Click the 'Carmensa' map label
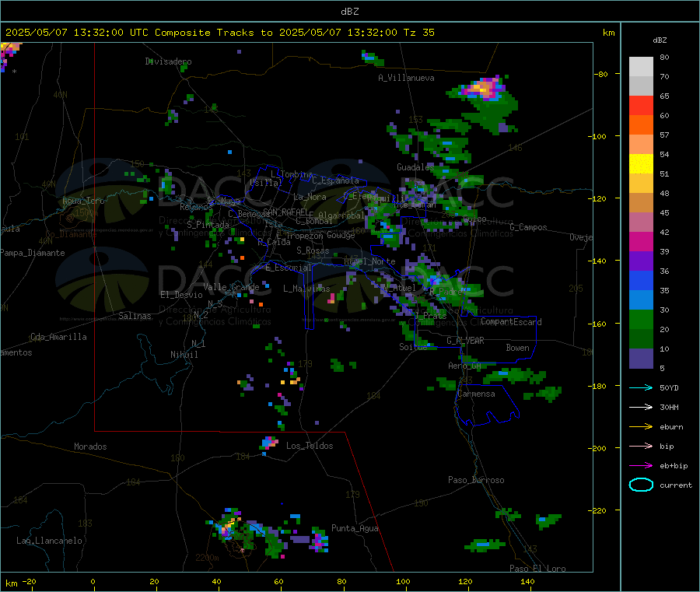Image resolution: width=700 pixels, height=592 pixels. [x=476, y=394]
